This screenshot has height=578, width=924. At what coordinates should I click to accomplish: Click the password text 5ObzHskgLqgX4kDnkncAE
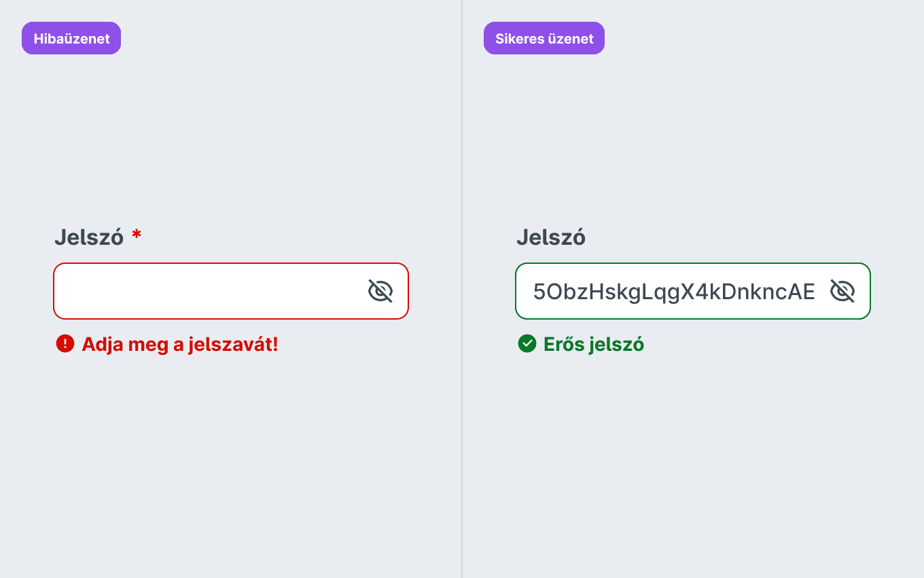tap(674, 292)
